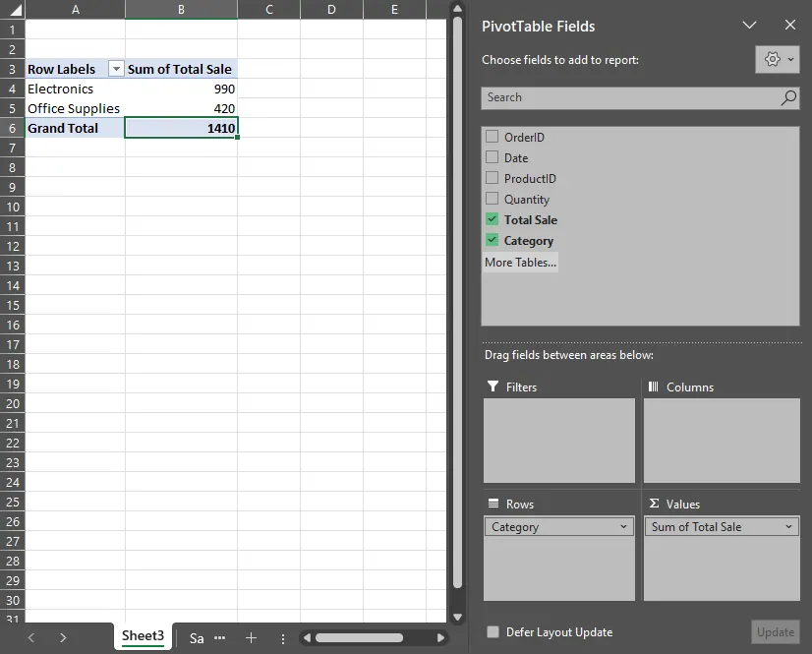Click the More Tables link
812x654 pixels.
pos(520,263)
